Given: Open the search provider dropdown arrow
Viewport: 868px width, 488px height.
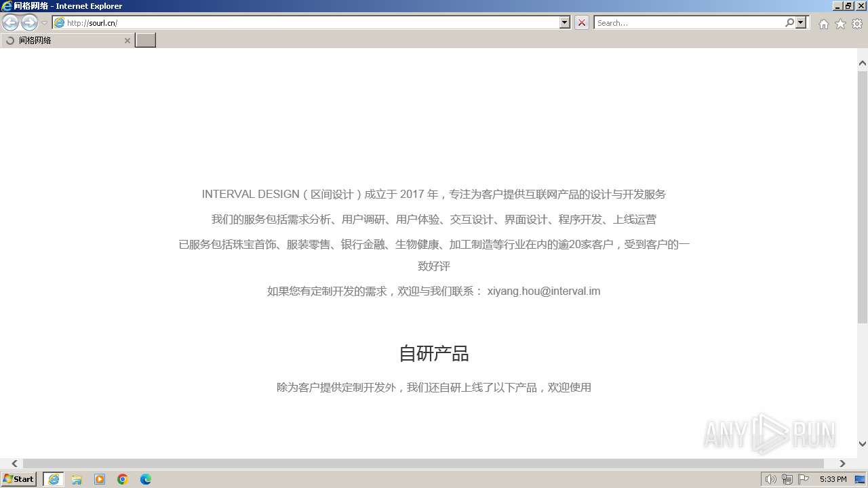Looking at the screenshot, I should pos(801,22).
